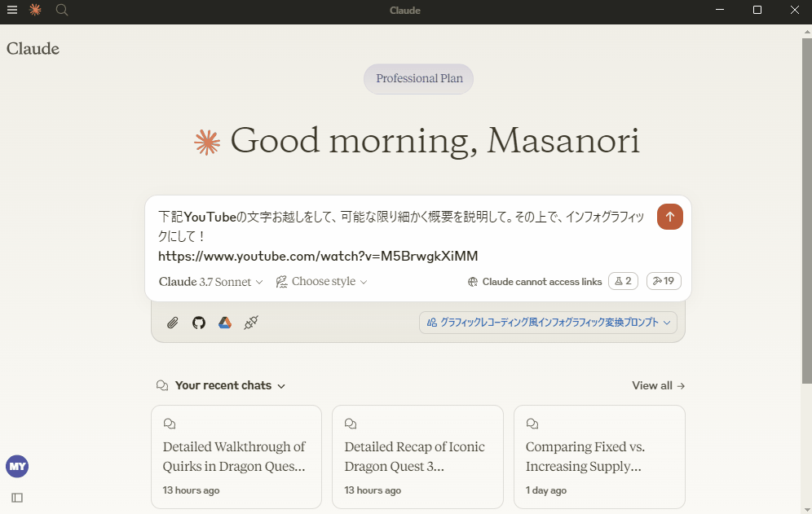This screenshot has width=812, height=514.
Task: Open search via magnifier icon
Action: (x=62, y=10)
